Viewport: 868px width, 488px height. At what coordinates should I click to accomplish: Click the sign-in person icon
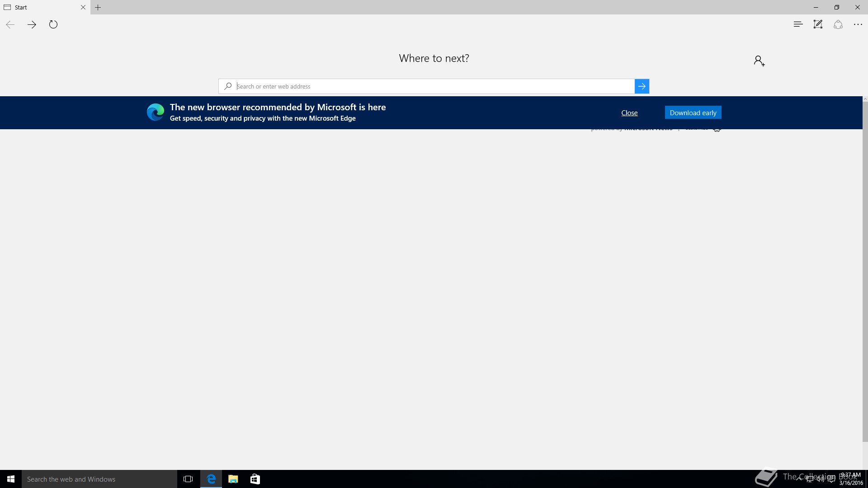[x=759, y=61]
